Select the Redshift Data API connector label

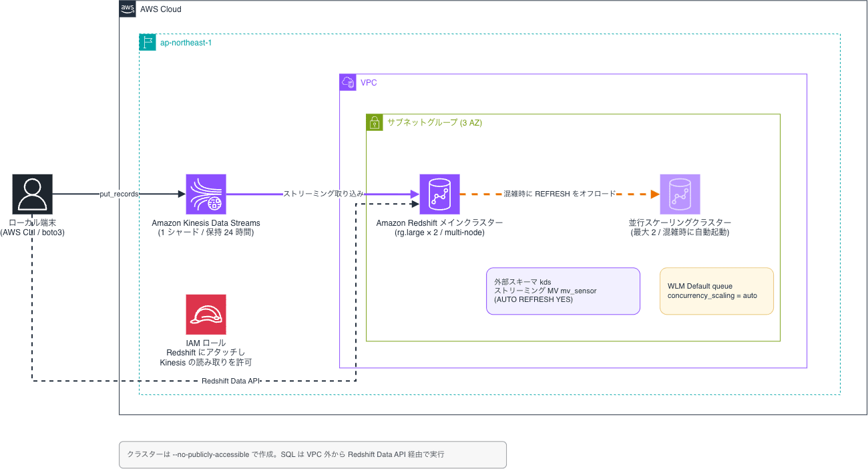pos(230,381)
